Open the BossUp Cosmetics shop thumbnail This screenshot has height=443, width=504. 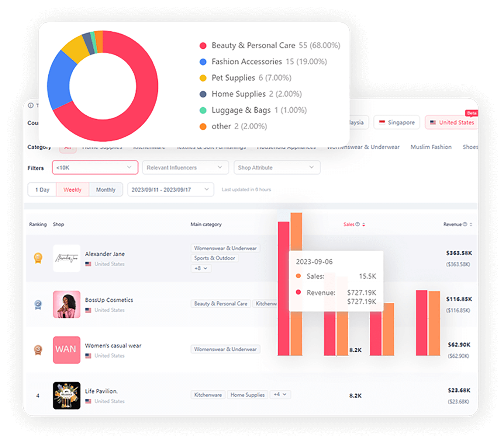point(67,304)
